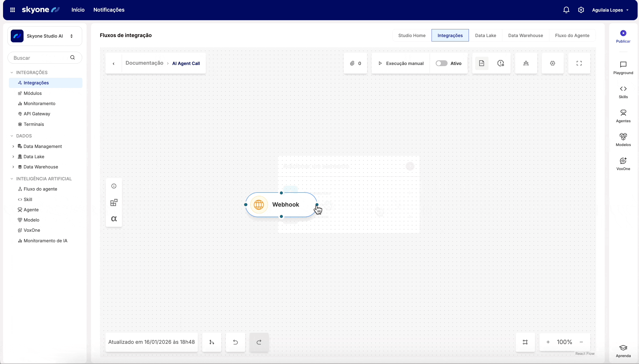Viewport: 639px width, 364px height.
Task: Open the Skyone Studio AI workspace selector
Action: pyautogui.click(x=45, y=36)
